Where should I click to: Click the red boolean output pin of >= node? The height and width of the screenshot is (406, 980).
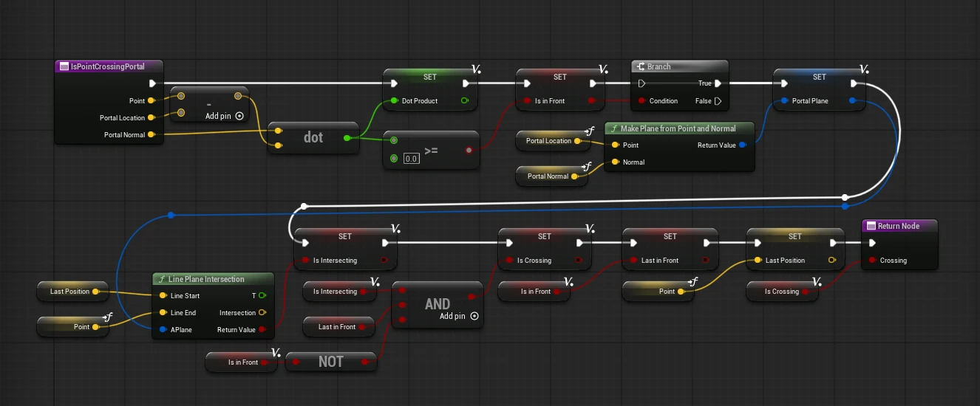pyautogui.click(x=469, y=150)
